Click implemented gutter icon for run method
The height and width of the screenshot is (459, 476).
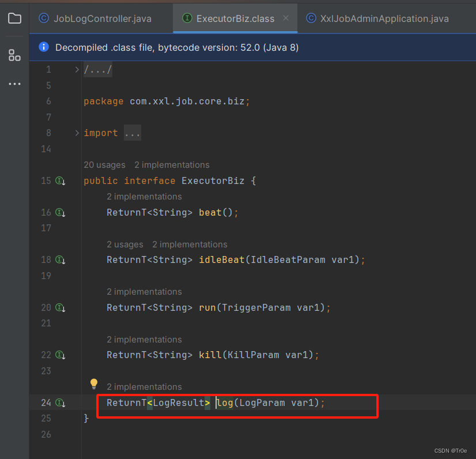60,308
